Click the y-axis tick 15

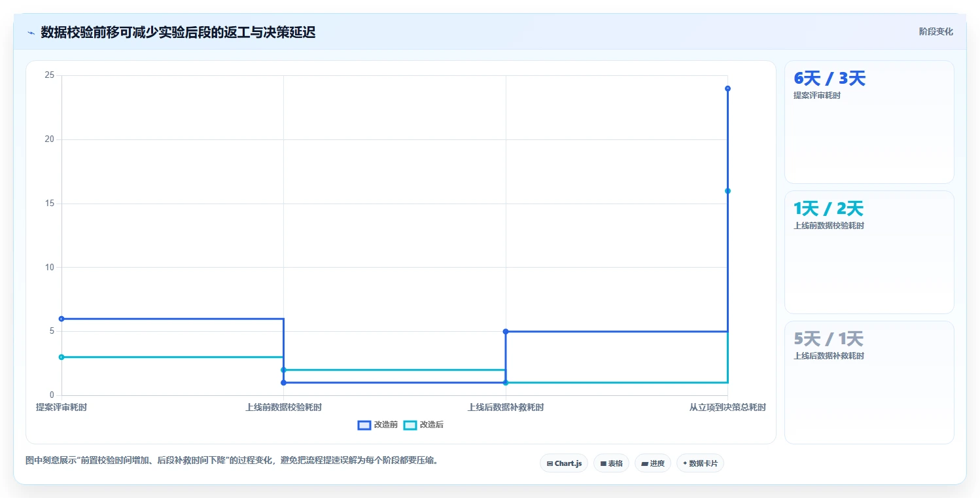(49, 204)
